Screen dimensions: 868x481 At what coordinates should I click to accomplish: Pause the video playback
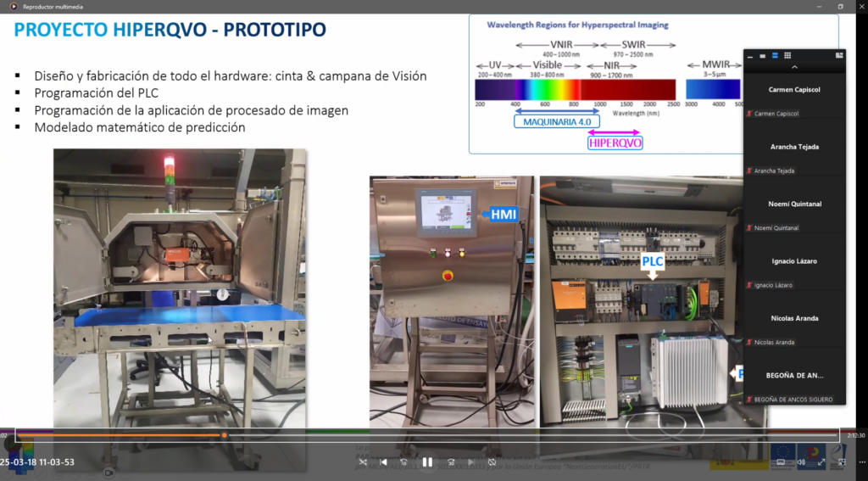(x=427, y=462)
